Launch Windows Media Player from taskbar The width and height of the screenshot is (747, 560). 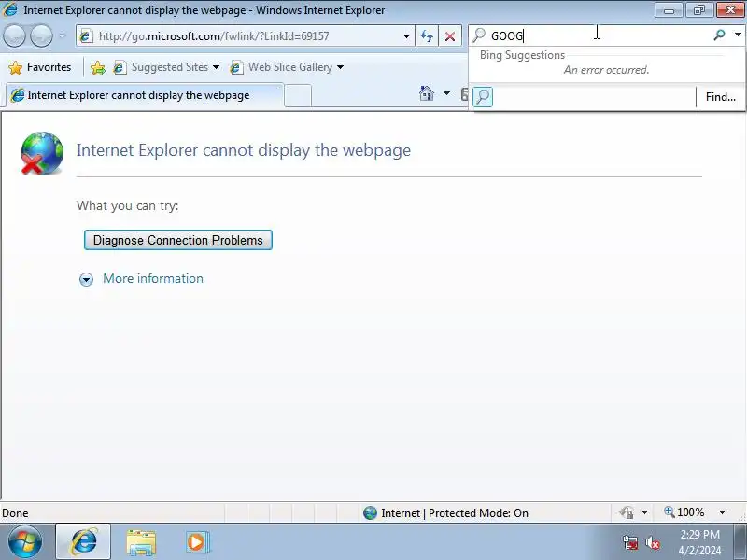tap(197, 542)
